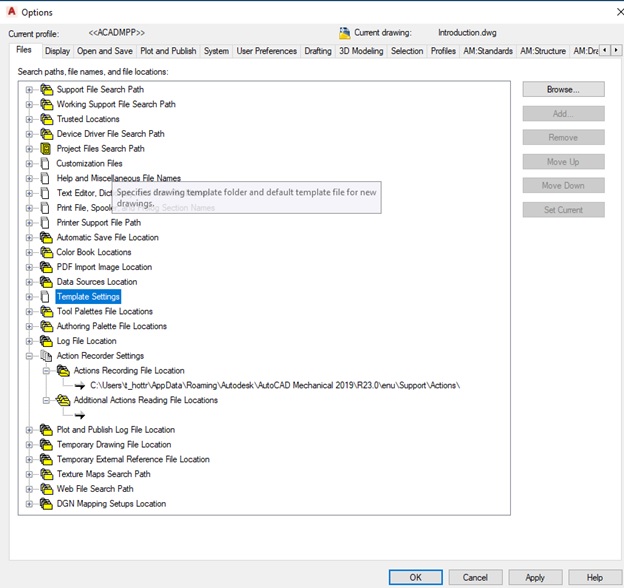Click the Automatic Save File Location folder icon

click(47, 238)
